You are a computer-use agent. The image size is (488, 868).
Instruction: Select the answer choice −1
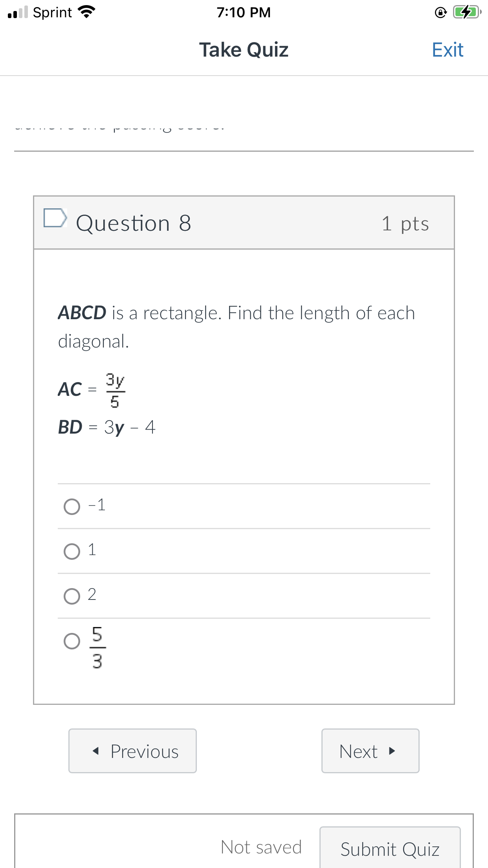(x=72, y=507)
